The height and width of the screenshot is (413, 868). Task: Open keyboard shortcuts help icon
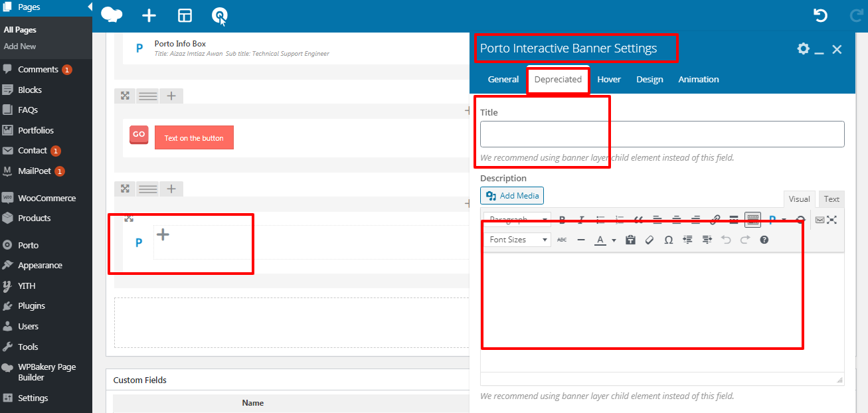764,240
